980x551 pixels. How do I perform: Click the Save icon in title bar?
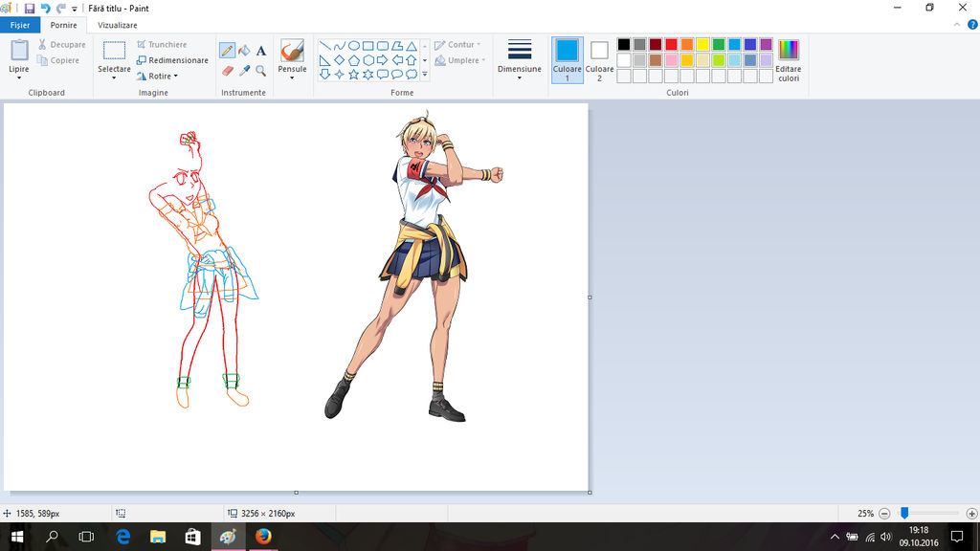click(x=30, y=8)
